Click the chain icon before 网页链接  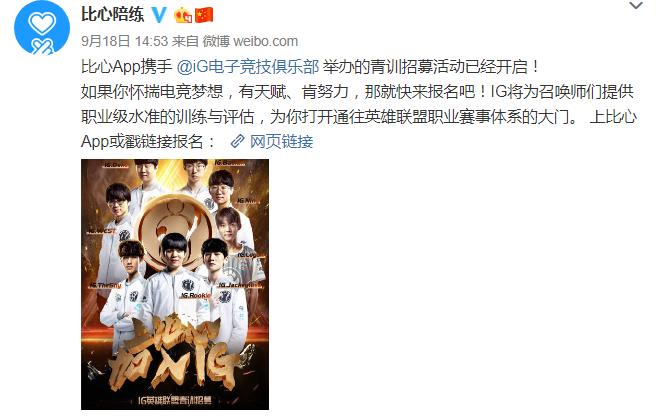coord(237,141)
